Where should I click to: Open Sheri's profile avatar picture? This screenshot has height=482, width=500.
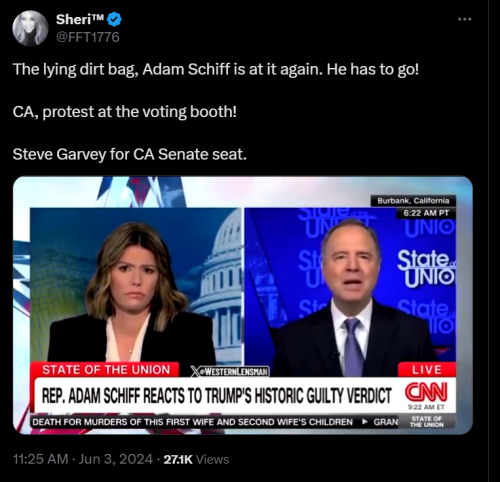coord(30,28)
